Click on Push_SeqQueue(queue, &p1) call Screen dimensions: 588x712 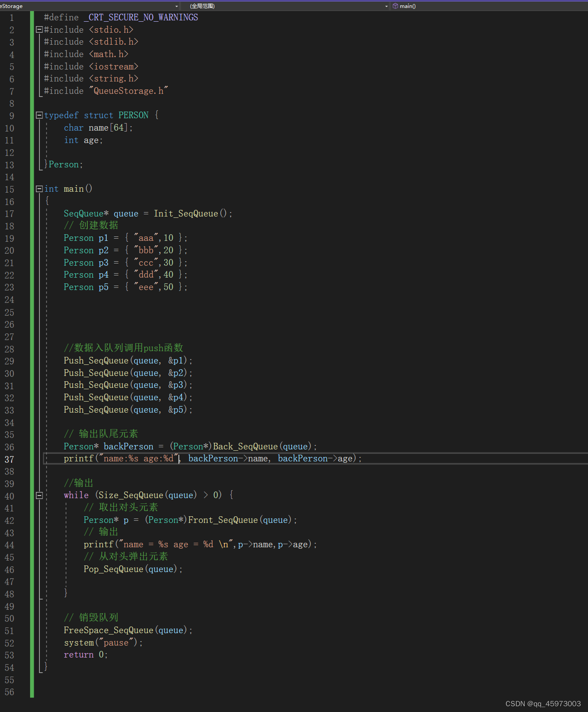[128, 360]
